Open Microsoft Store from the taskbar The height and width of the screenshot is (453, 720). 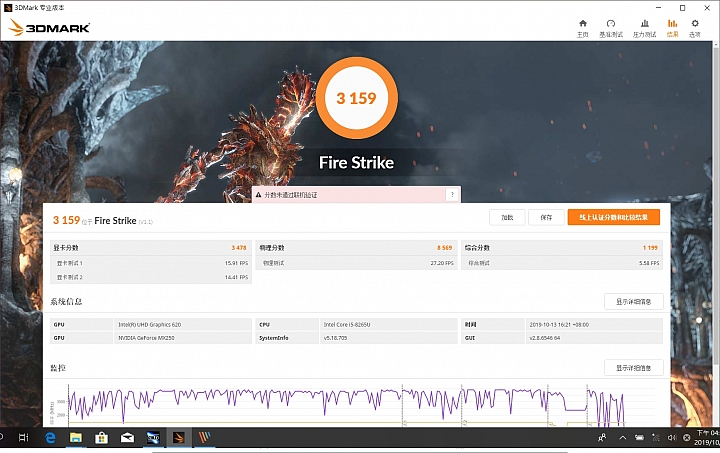[x=101, y=437]
